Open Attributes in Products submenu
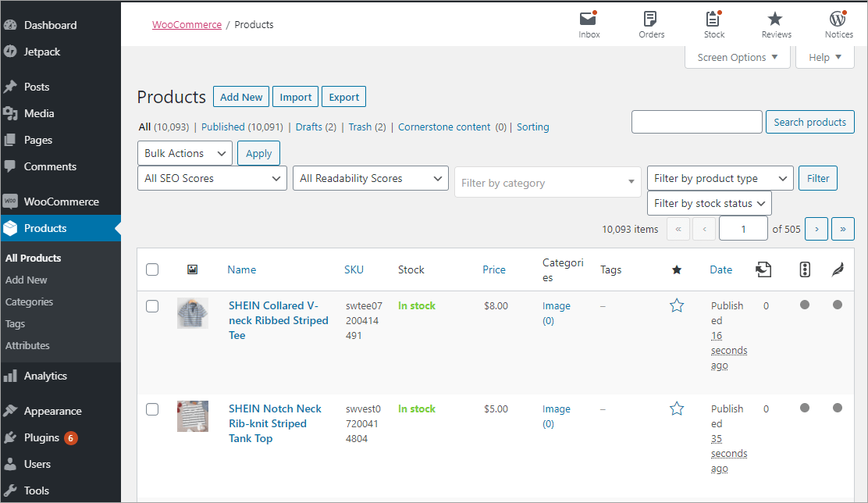868x503 pixels. [27, 346]
